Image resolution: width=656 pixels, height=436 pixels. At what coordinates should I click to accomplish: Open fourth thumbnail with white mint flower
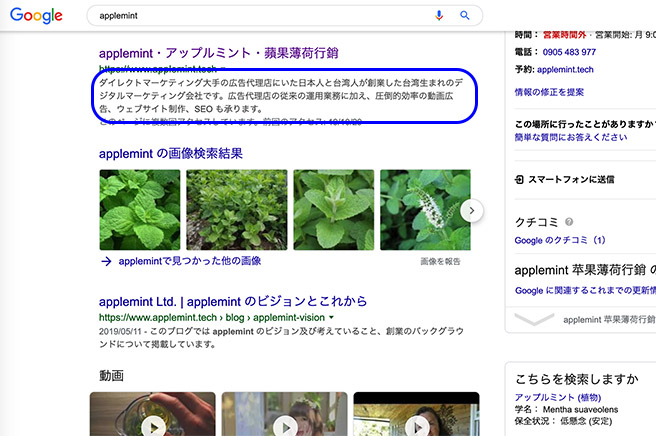(425, 210)
